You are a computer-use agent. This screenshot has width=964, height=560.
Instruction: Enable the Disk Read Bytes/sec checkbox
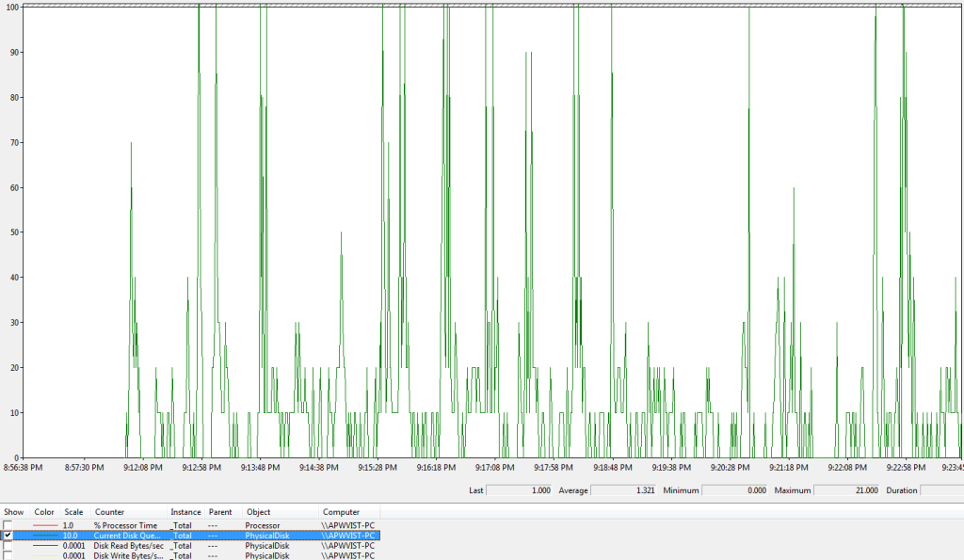point(8,546)
